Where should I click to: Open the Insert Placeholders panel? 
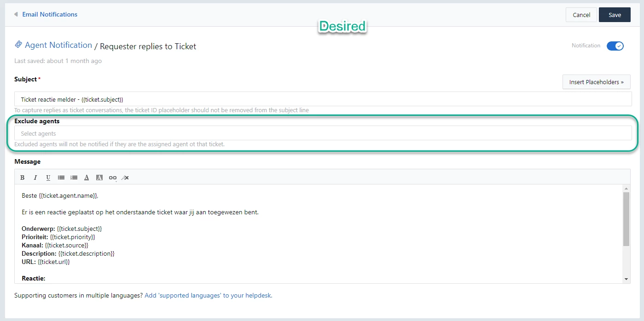[x=596, y=82]
